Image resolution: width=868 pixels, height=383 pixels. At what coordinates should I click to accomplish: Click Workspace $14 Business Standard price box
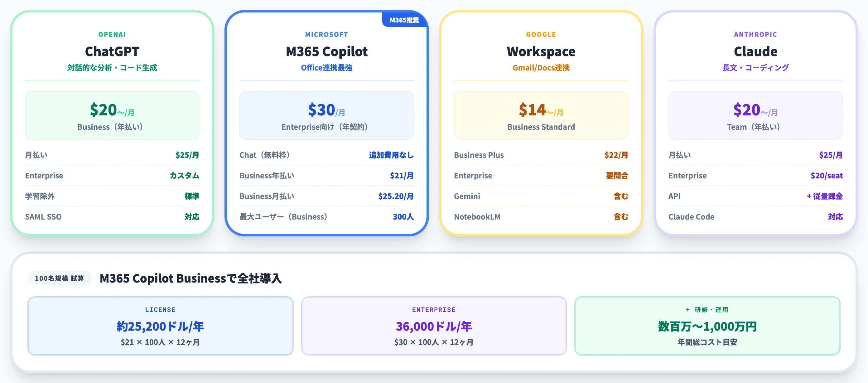[x=541, y=115]
